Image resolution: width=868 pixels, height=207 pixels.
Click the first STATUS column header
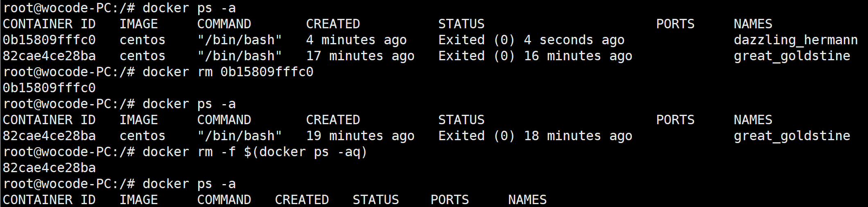click(x=461, y=24)
